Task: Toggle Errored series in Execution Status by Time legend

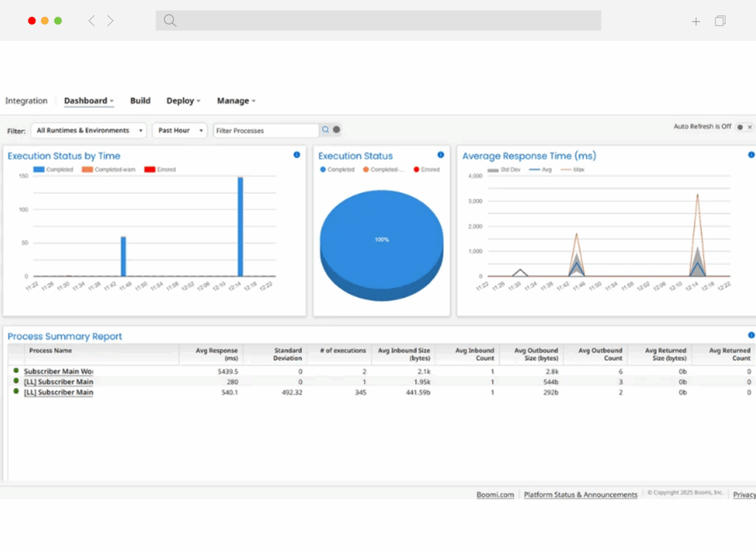Action: coord(160,169)
